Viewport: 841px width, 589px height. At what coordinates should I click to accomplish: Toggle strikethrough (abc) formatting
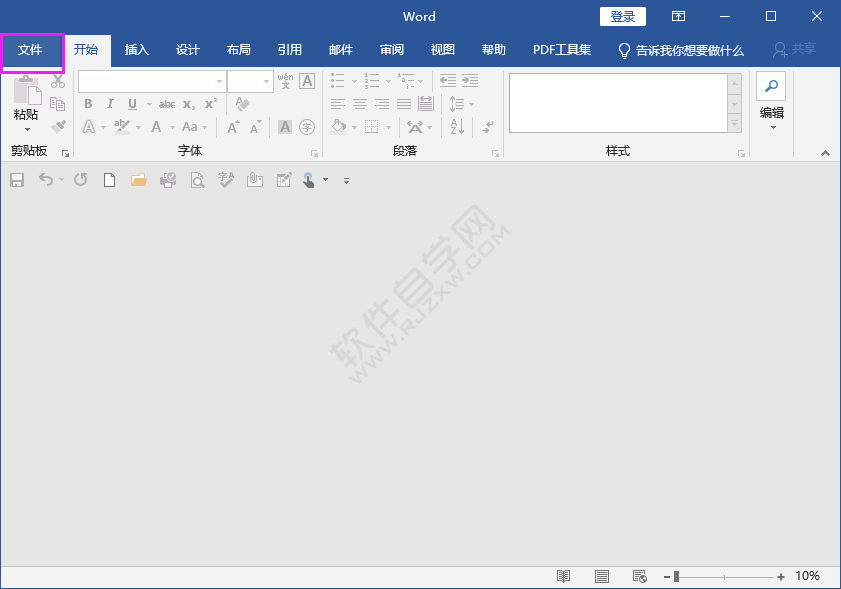(167, 104)
